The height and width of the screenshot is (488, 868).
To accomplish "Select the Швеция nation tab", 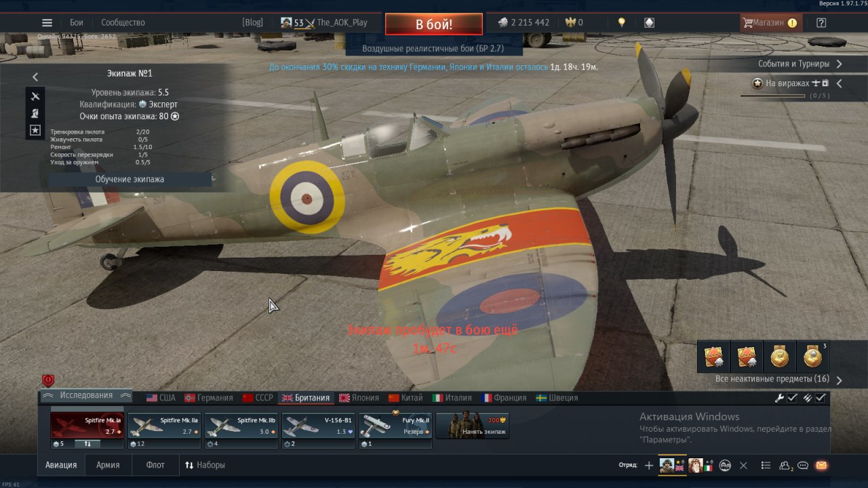I will tap(557, 398).
